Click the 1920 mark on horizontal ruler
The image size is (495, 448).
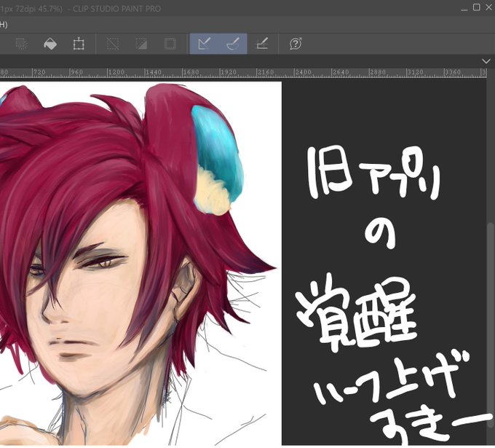pos(229,72)
